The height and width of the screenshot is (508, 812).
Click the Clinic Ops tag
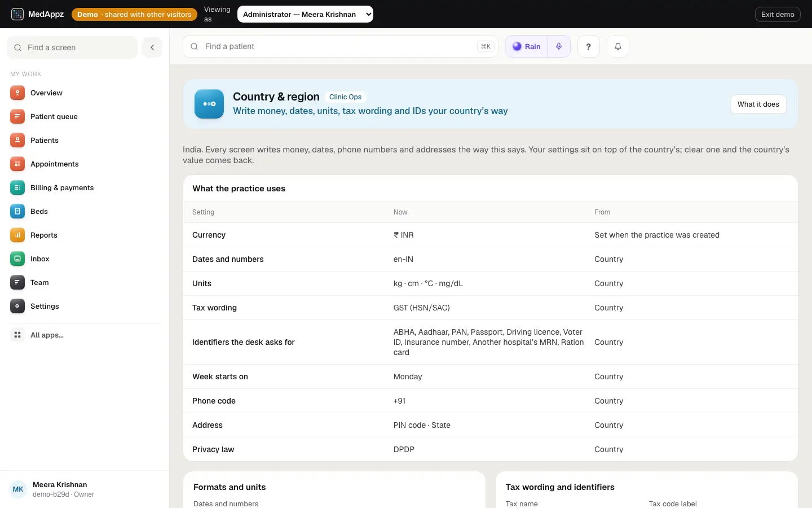pos(345,97)
